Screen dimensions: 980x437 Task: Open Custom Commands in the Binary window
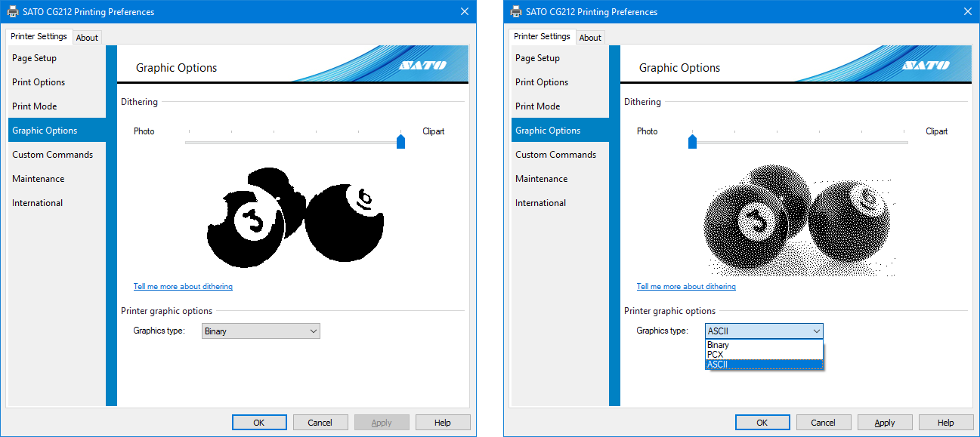[57, 155]
